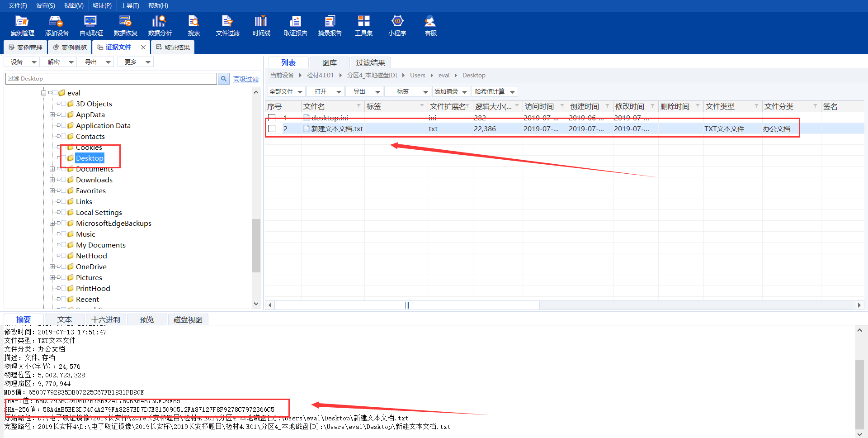Open the 工具集 toolset icon
The image size is (868, 438).
[363, 26]
